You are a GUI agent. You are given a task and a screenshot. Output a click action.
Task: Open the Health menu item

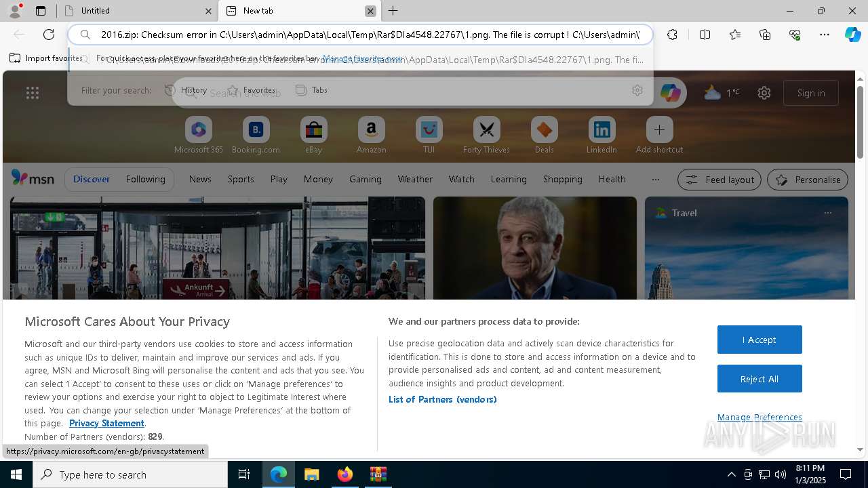tap(612, 179)
